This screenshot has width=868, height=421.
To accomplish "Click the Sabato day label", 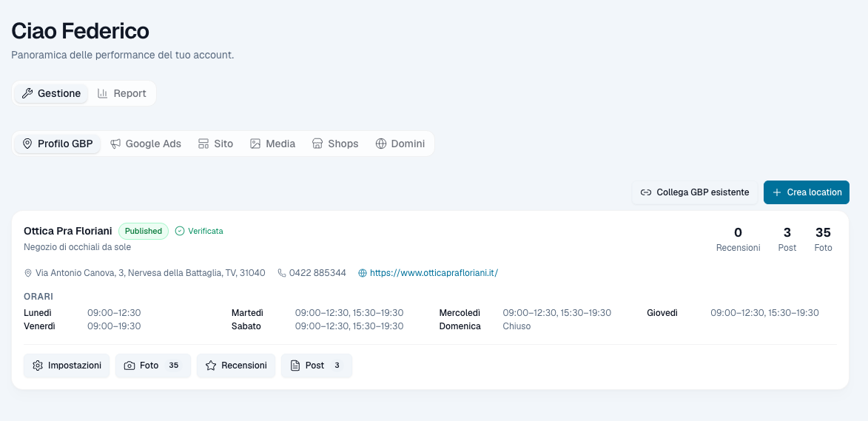I will [x=246, y=326].
